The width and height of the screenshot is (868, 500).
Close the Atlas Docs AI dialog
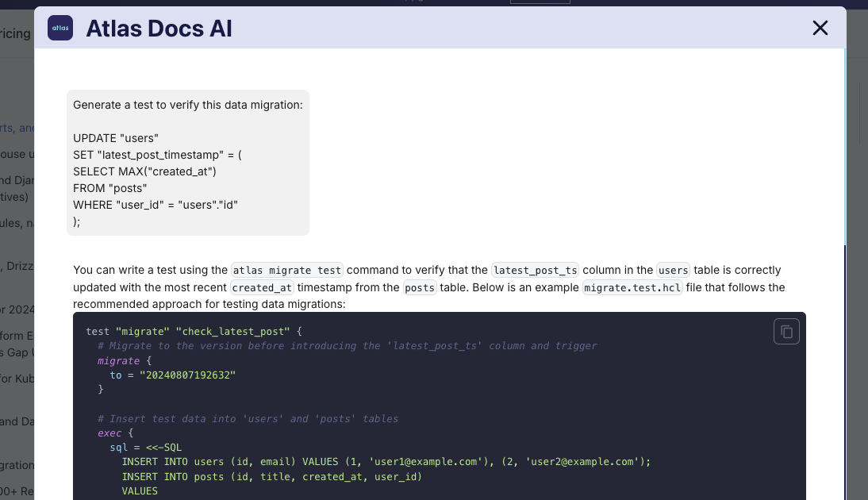point(820,28)
